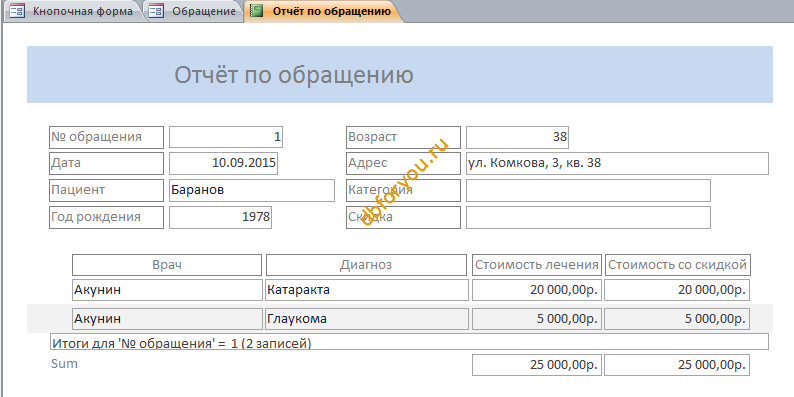Click the form icon on Обращение tab
This screenshot has height=397, width=794.
pos(156,11)
